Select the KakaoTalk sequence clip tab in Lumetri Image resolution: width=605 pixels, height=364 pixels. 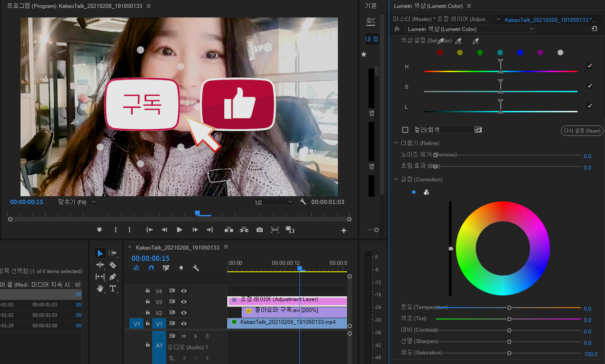[x=550, y=20]
